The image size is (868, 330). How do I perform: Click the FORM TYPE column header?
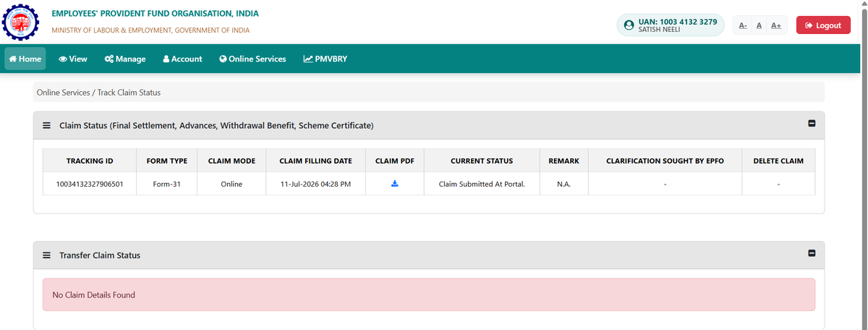coord(166,161)
